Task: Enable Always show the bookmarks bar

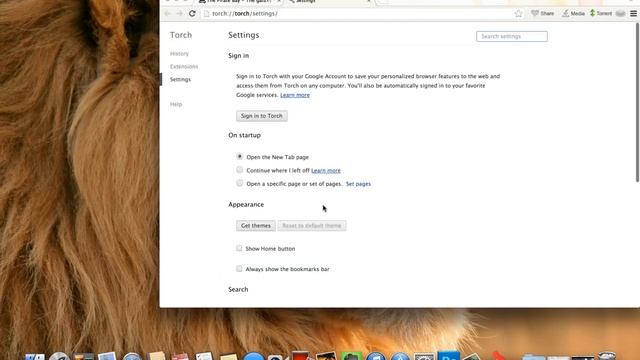Action: click(239, 269)
